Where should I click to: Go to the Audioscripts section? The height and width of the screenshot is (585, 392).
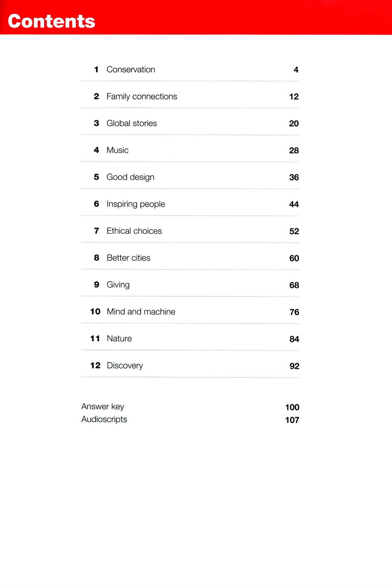pos(104,419)
